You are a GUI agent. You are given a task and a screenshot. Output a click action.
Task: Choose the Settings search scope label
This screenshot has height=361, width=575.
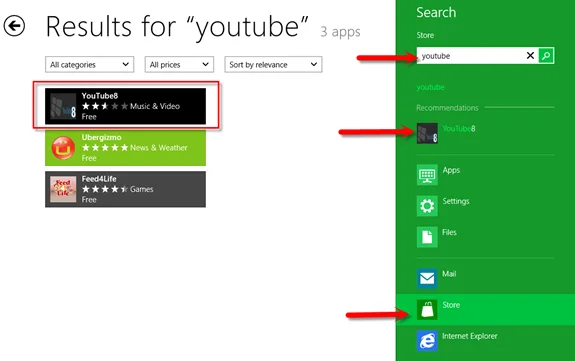(x=456, y=201)
